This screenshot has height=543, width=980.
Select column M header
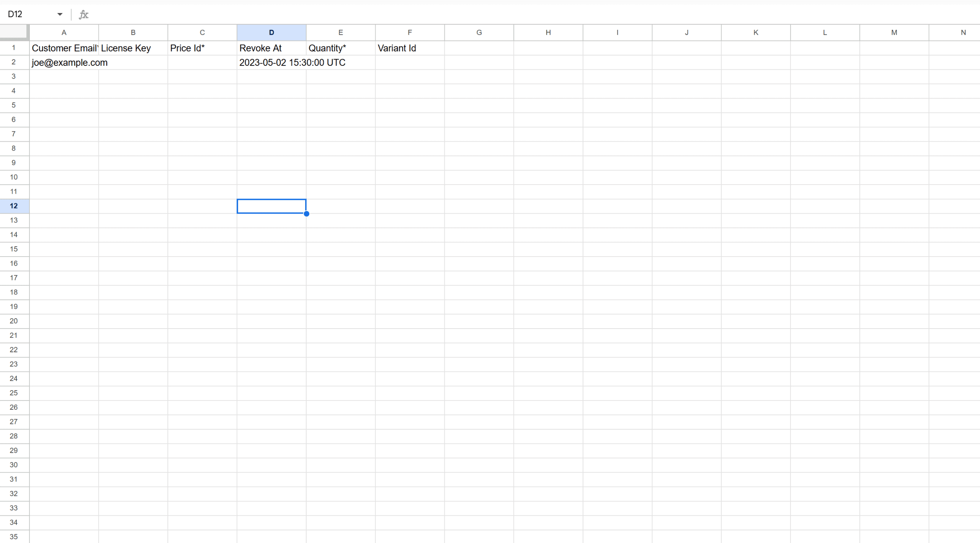point(894,33)
